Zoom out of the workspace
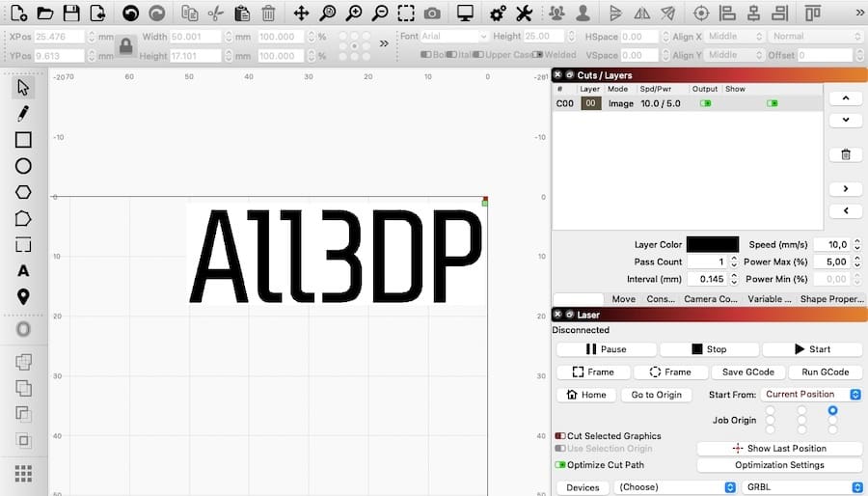This screenshot has height=496, width=868. point(380,13)
